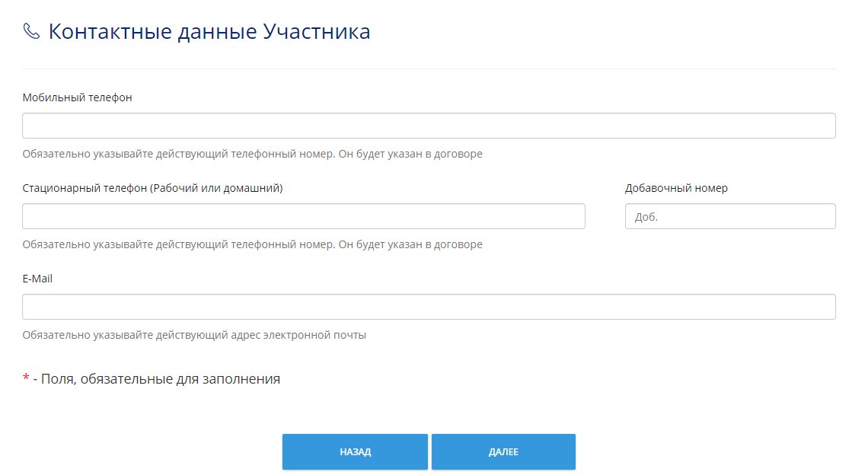Focus the Стационарный телефон input field
Screen dimensions: 868x475
(x=303, y=216)
